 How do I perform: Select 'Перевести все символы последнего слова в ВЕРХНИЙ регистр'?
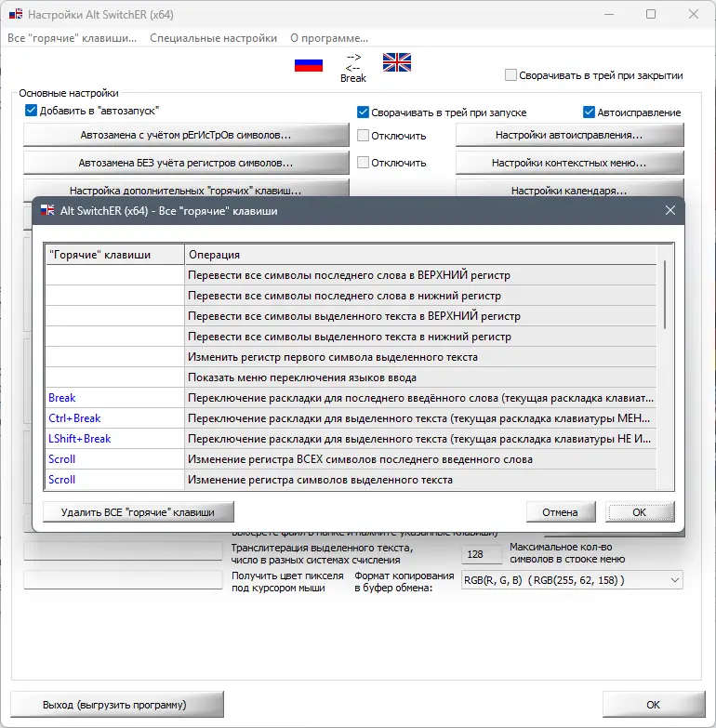pyautogui.click(x=351, y=275)
